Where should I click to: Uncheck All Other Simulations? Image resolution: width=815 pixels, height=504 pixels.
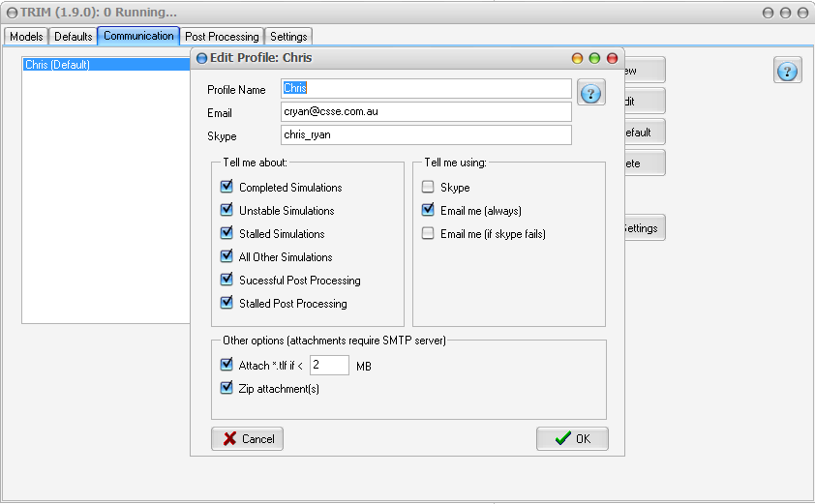(x=226, y=256)
